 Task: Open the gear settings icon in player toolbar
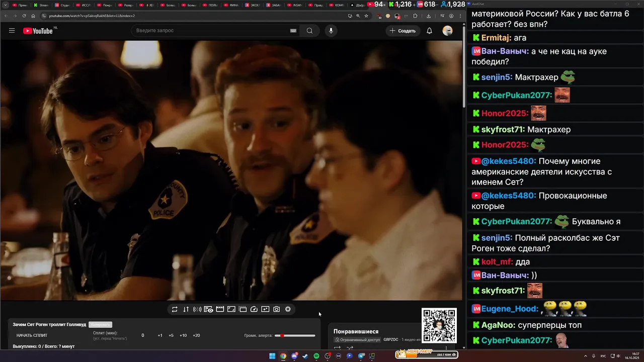coord(288,309)
